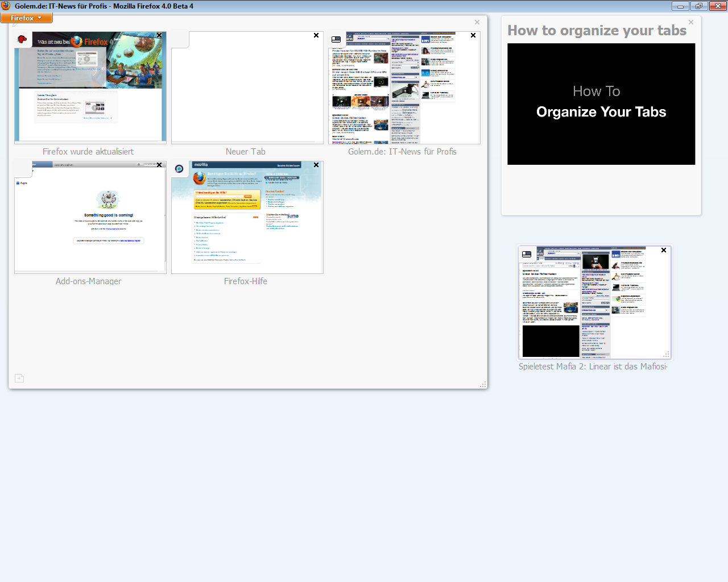Screen dimensions: 728x582
Task: Click the globe favicon on Firefox-Hilfe thumbnail
Action: point(180,168)
